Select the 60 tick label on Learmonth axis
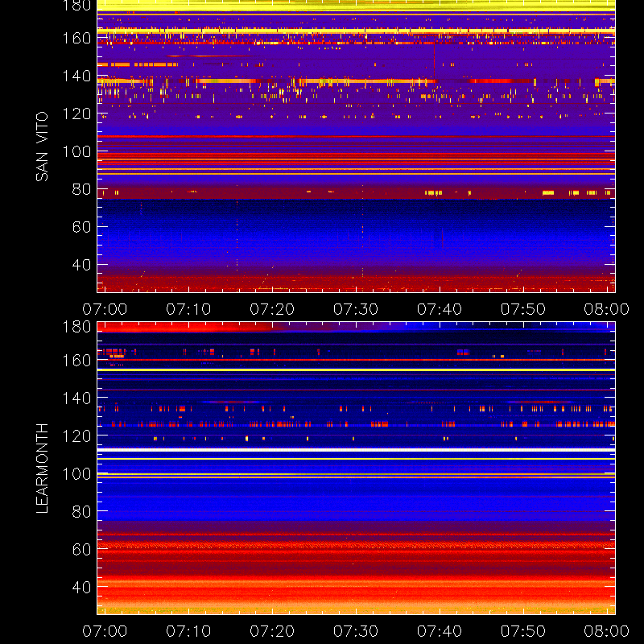 81,549
